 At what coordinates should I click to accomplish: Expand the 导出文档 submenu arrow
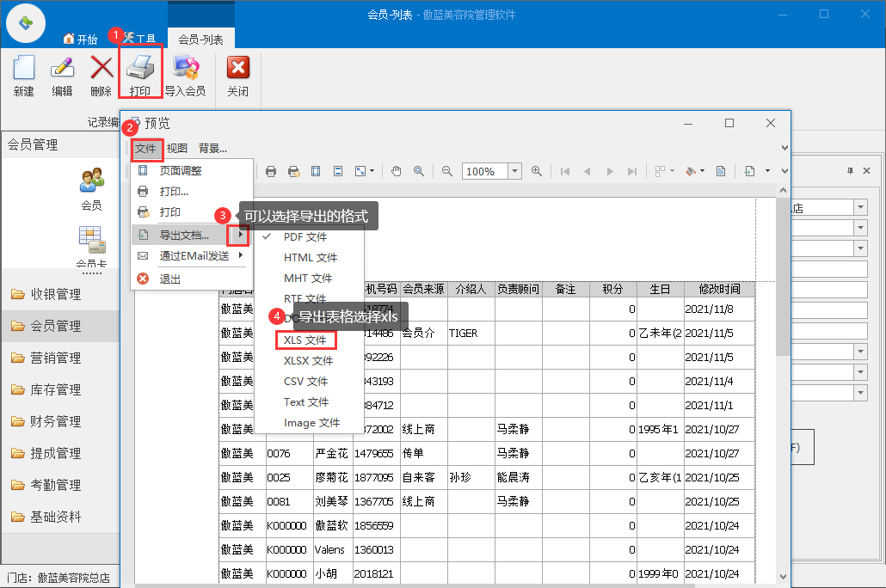[241, 235]
